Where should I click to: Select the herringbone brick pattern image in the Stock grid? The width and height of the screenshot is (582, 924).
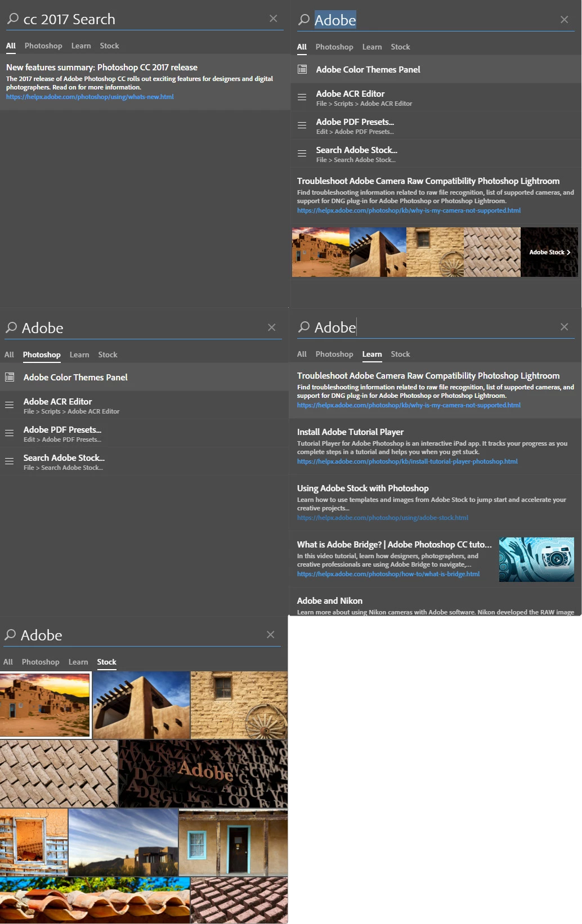tap(59, 773)
